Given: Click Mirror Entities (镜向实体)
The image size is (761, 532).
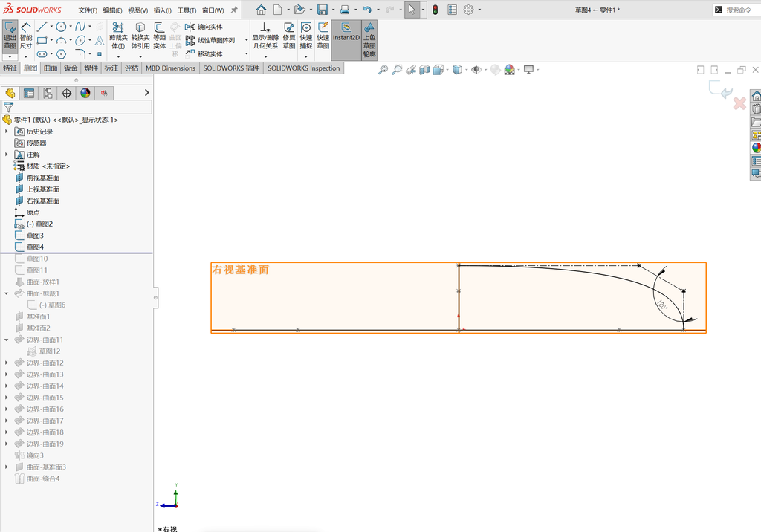Looking at the screenshot, I should point(204,27).
